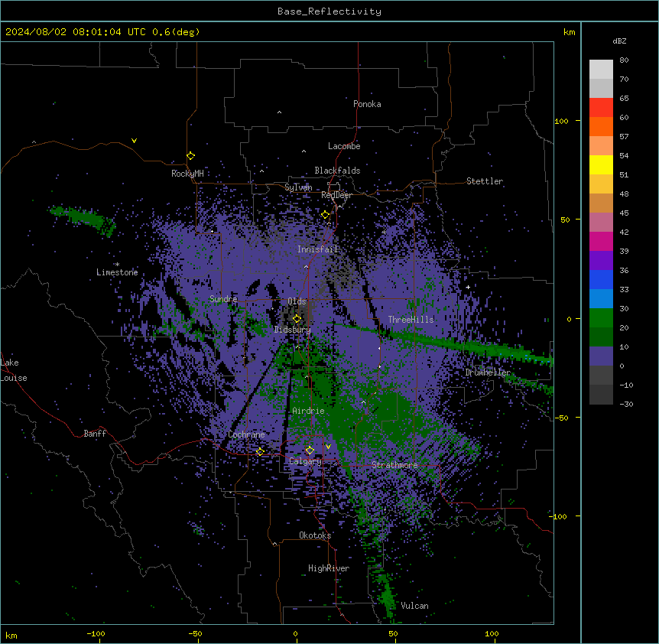The image size is (659, 644).
Task: Select the magenta 39–42 dBZ legend color
Action: 601,241
